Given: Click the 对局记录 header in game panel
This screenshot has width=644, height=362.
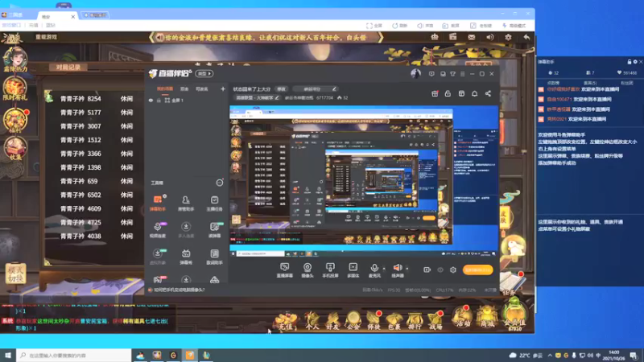Looking at the screenshot, I should pos(68,68).
